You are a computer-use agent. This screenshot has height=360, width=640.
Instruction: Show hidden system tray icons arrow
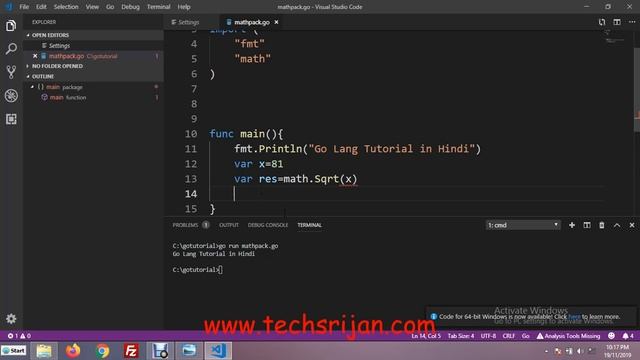546,351
